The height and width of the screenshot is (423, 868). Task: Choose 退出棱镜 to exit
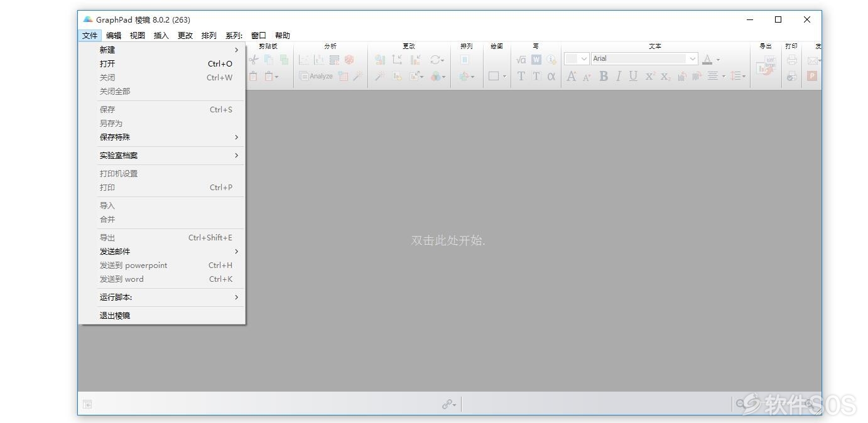[x=161, y=315]
